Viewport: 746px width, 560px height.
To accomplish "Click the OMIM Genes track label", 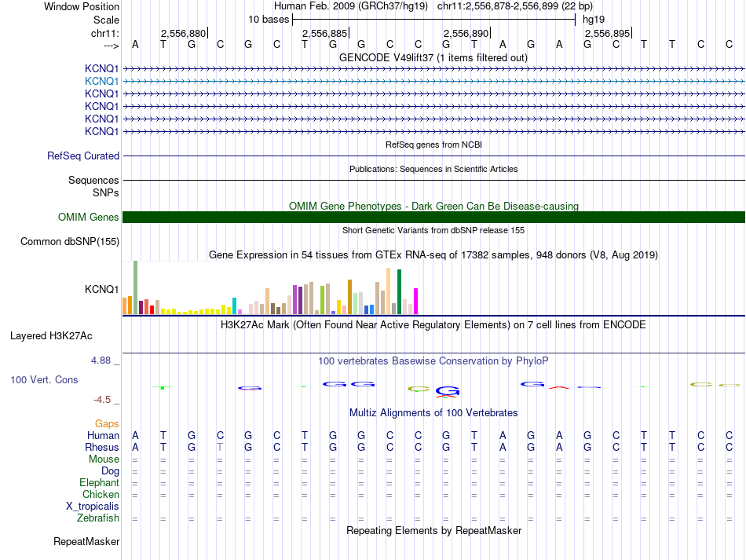I will click(x=88, y=218).
